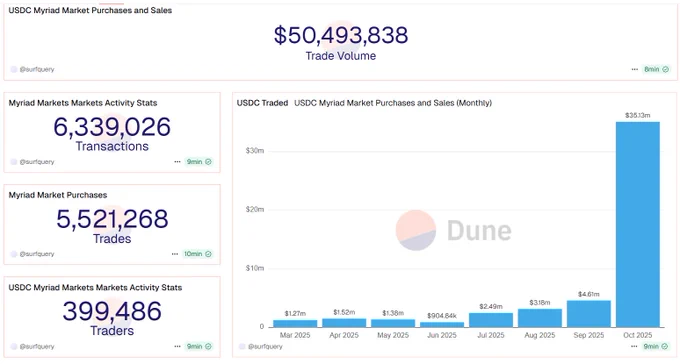This screenshot has width=680, height=364.
Task: Select the Jul 2025 bar in the chart
Action: click(490, 320)
